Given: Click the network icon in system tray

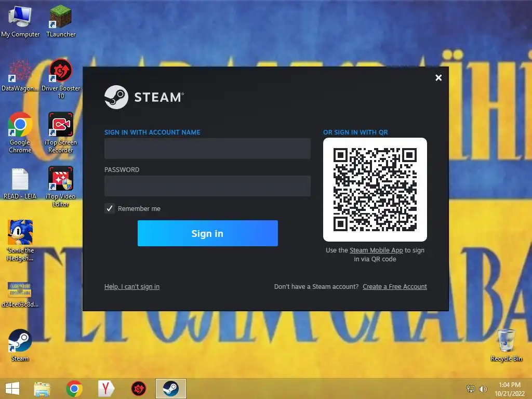Looking at the screenshot, I should coord(471,389).
